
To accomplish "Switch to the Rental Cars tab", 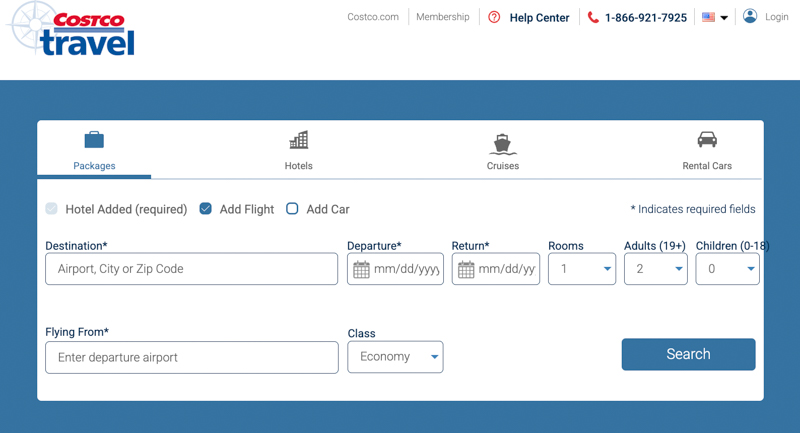I will [707, 150].
